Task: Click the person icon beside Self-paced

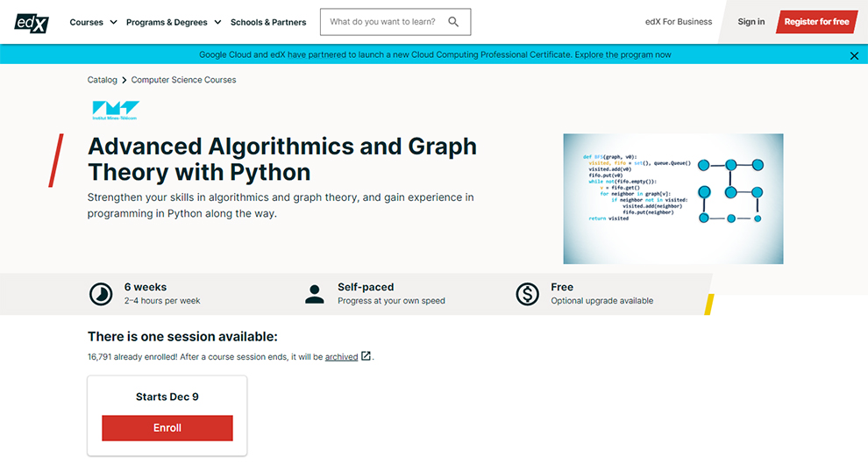Action: [315, 294]
